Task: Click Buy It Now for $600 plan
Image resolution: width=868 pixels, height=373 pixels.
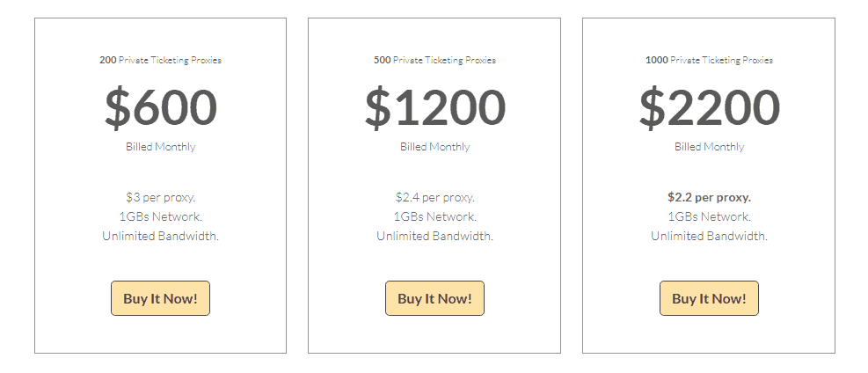Action: point(161,298)
